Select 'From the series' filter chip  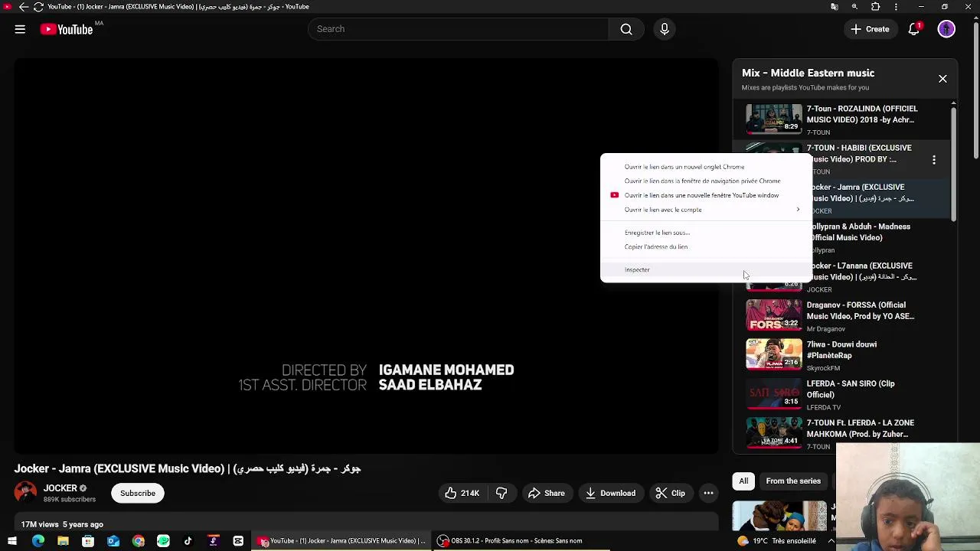793,481
